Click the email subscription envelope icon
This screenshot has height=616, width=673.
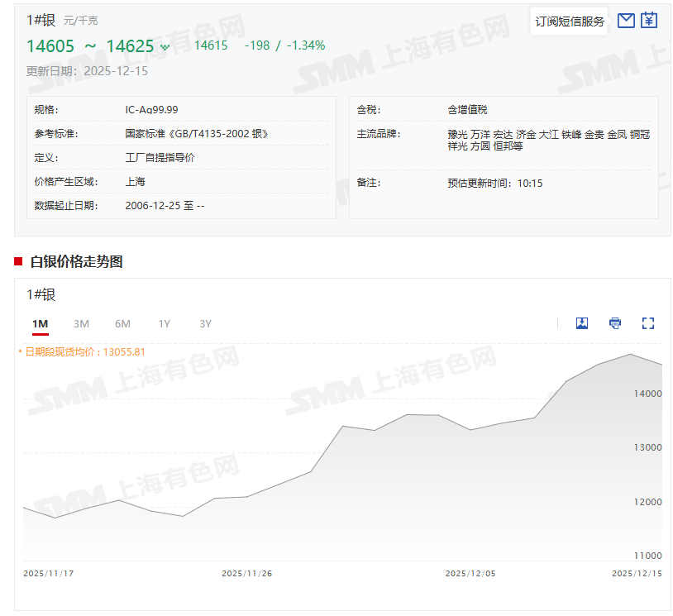(626, 21)
